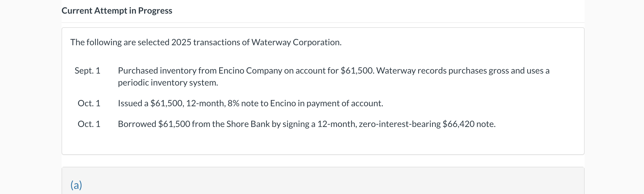This screenshot has width=644, height=194.
Task: Click "on account for $61,500" in Sept. transaction
Action: 329,71
